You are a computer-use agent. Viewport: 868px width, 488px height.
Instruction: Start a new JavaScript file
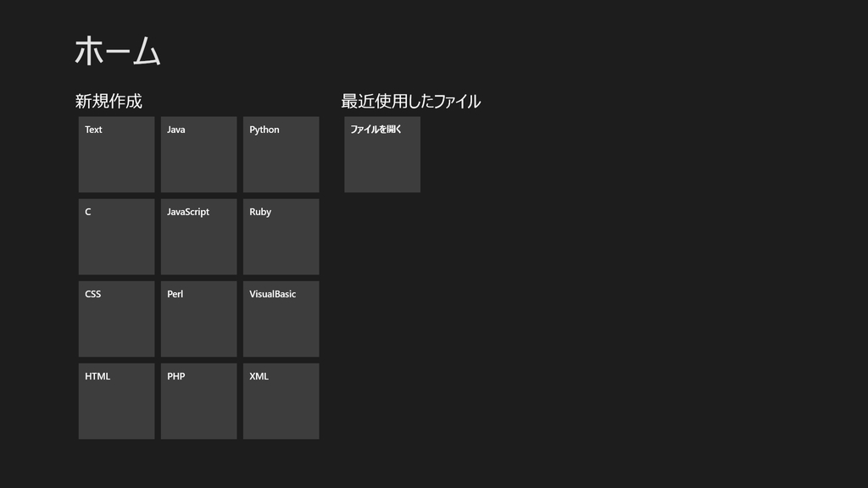pyautogui.click(x=198, y=236)
